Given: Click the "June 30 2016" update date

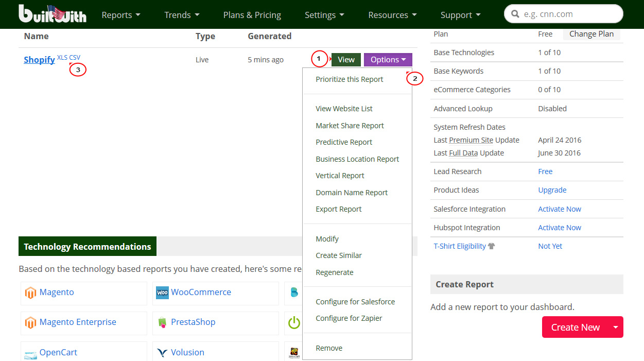Looking at the screenshot, I should [x=559, y=153].
